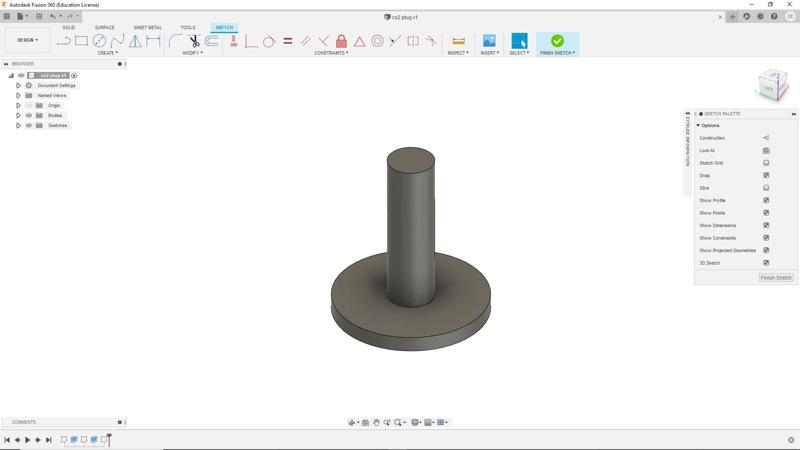800x450 pixels.
Task: Select the Rectangle sketch tool
Action: coord(81,41)
